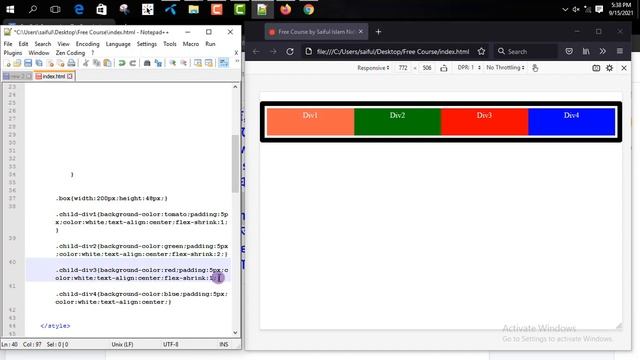Bookmark the page with the star icon
Viewport: 640px width, 360px height.
482,51
